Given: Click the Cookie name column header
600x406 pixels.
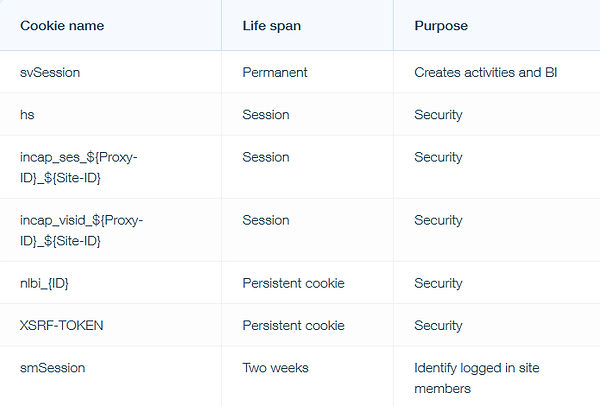Looking at the screenshot, I should pyautogui.click(x=62, y=26).
